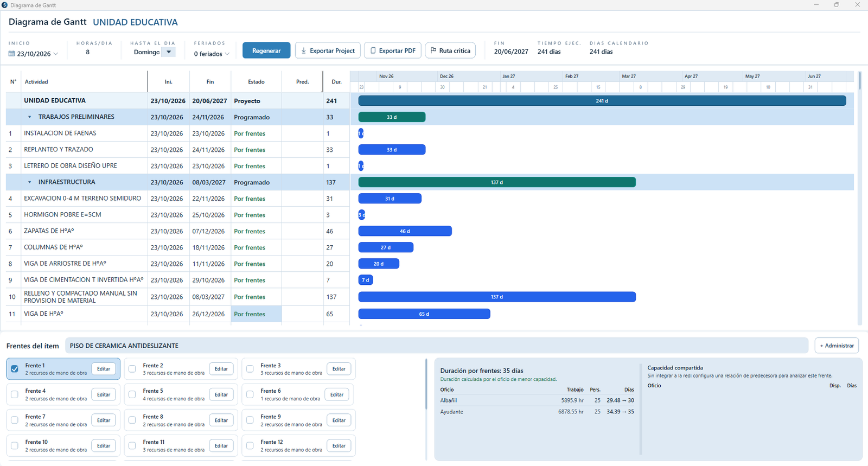Screen dimensions: 868x466
Task: Click the COLUMNAS DE H°A° activity name
Action: [54, 247]
